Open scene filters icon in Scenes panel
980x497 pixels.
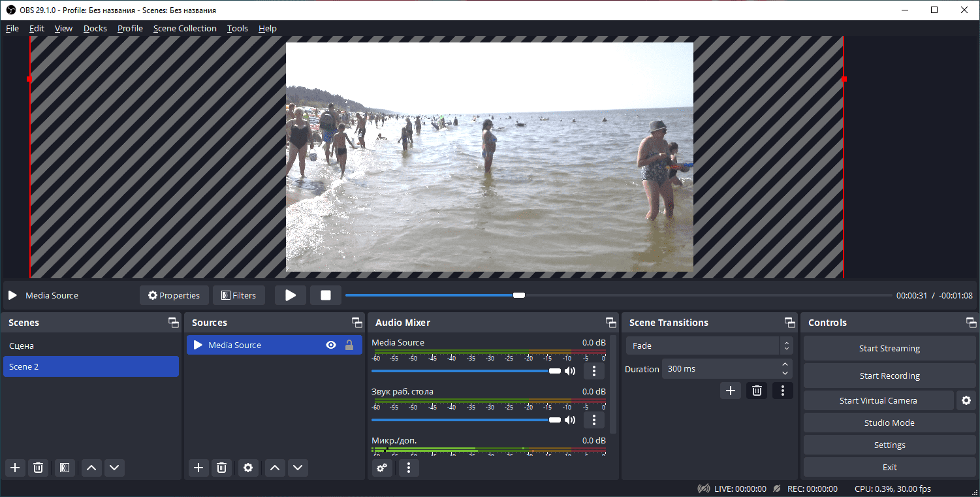point(64,468)
